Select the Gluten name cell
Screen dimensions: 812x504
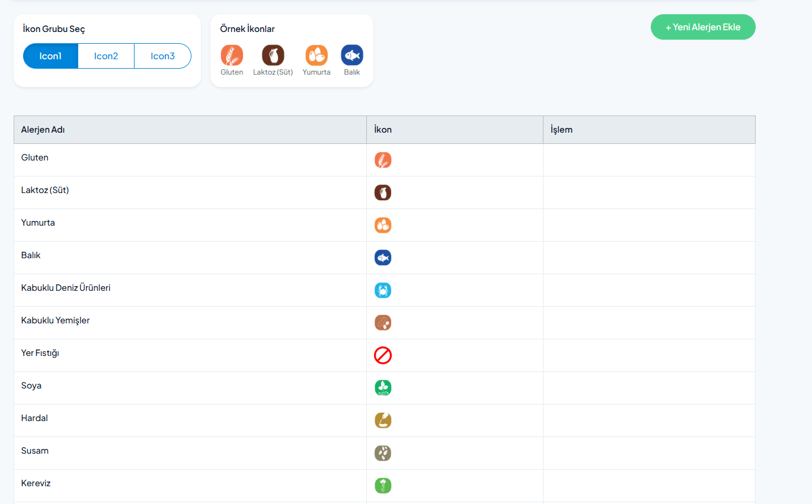point(190,160)
